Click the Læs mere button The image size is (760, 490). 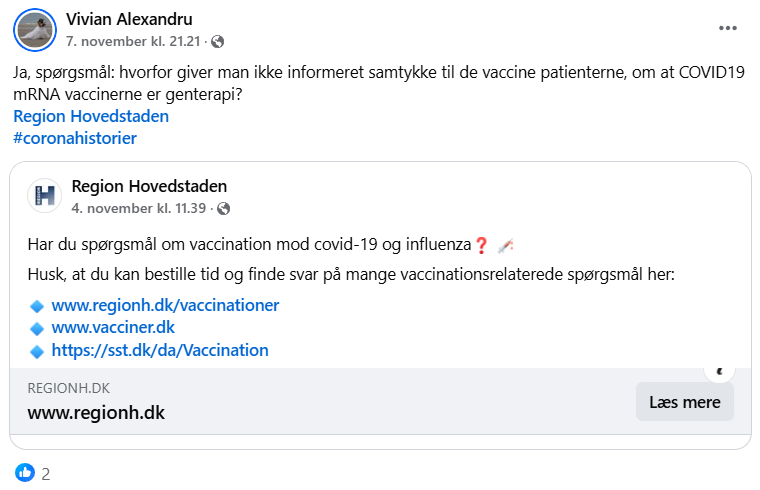click(x=684, y=402)
